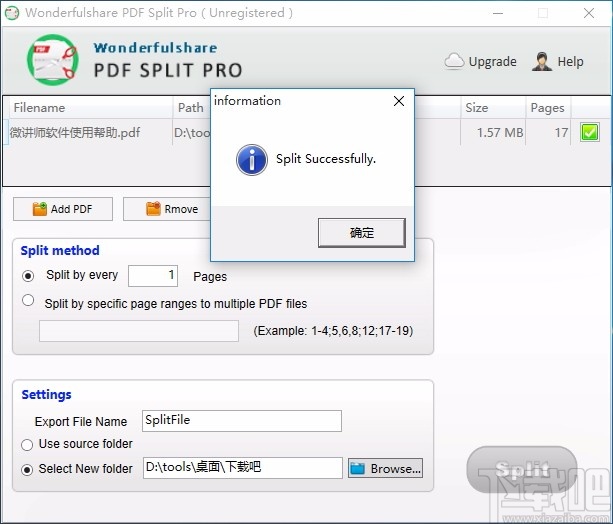Click the PDF Split Pro scissors logo

(53, 60)
